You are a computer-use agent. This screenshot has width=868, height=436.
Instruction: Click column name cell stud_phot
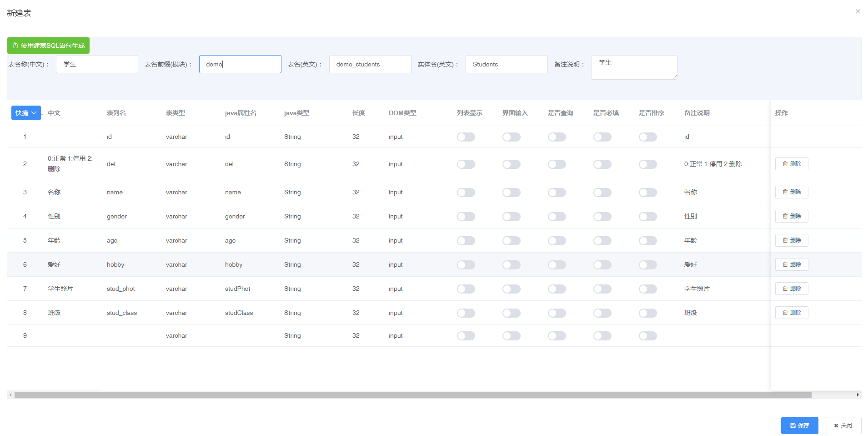point(121,289)
